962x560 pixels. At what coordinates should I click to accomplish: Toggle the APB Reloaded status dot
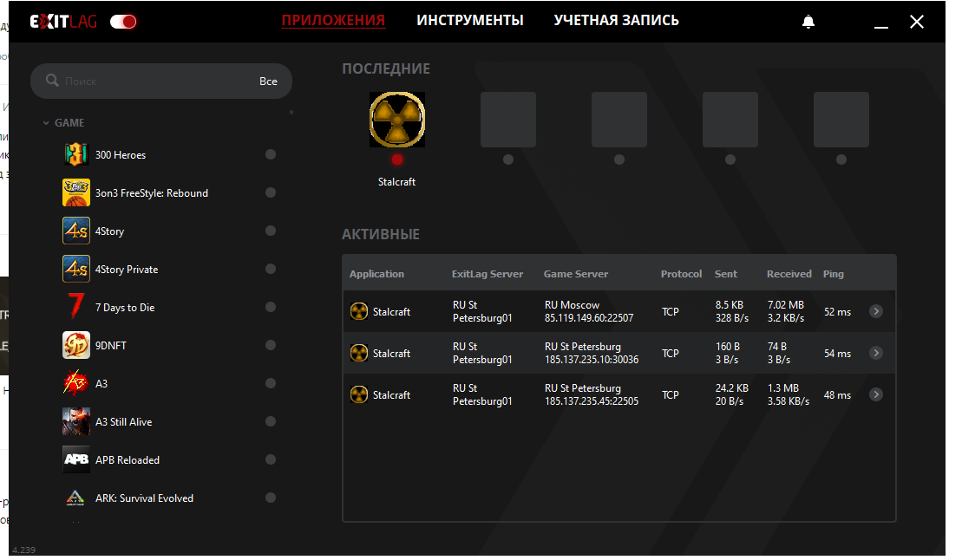(271, 459)
